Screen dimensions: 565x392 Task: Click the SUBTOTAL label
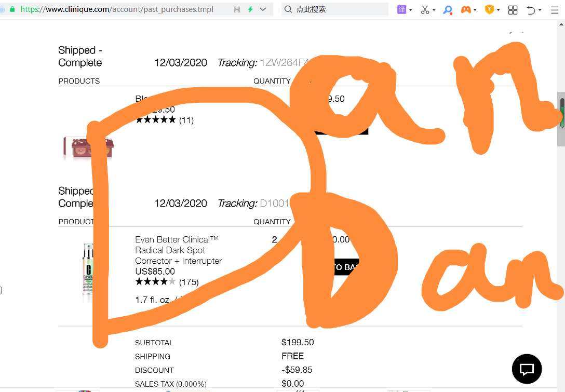point(154,343)
